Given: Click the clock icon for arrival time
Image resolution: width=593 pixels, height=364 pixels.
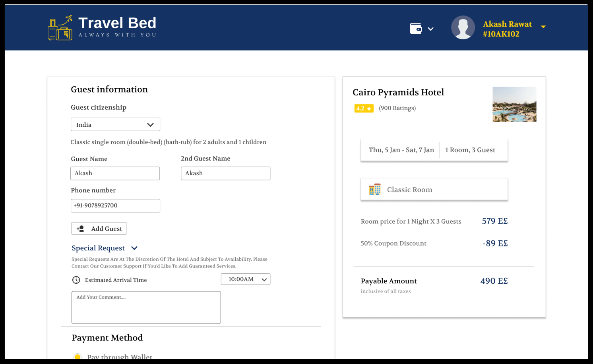Looking at the screenshot, I should pos(76,280).
